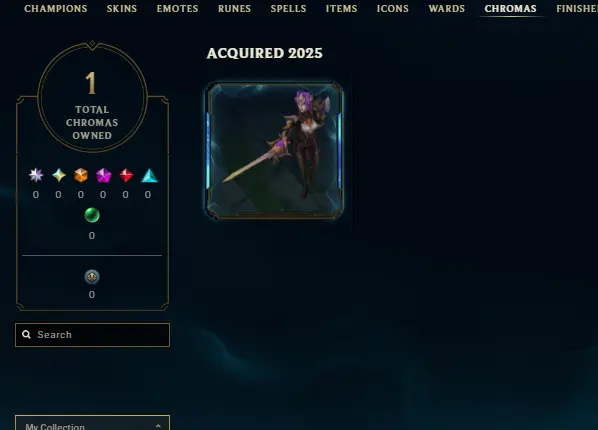Click the gray crest badge icon

coord(92,277)
